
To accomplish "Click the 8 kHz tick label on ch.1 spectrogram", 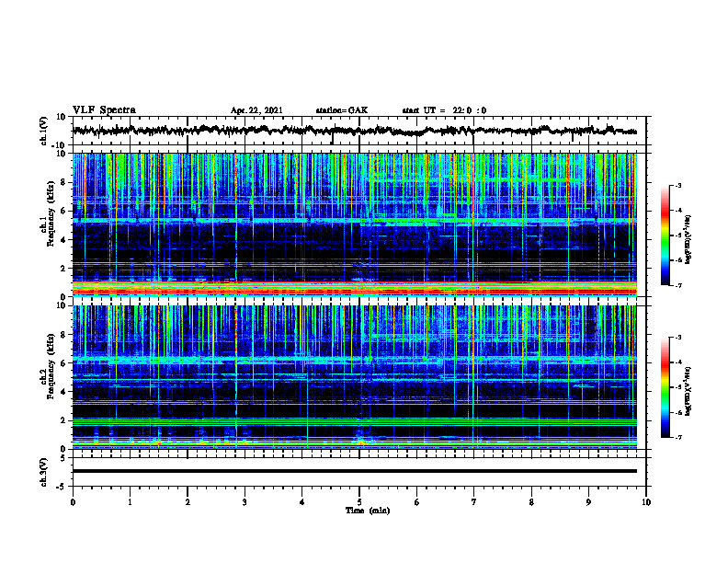I will pyautogui.click(x=64, y=182).
